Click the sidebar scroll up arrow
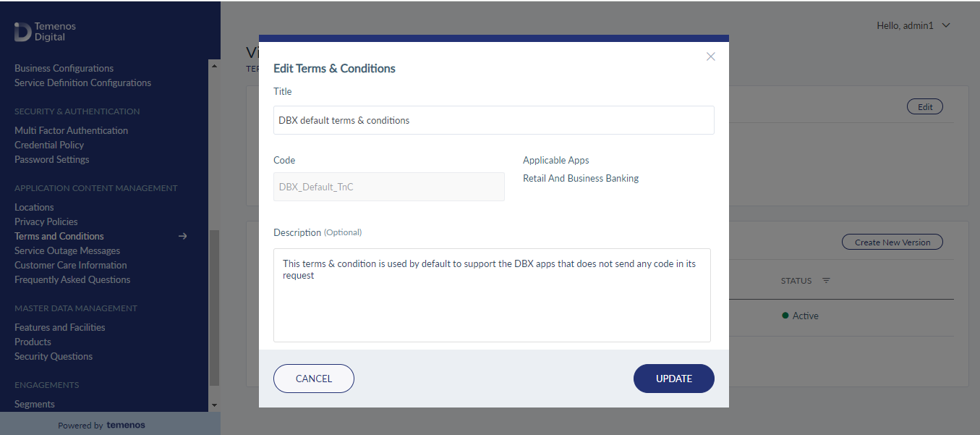Image resolution: width=980 pixels, height=435 pixels. click(214, 65)
